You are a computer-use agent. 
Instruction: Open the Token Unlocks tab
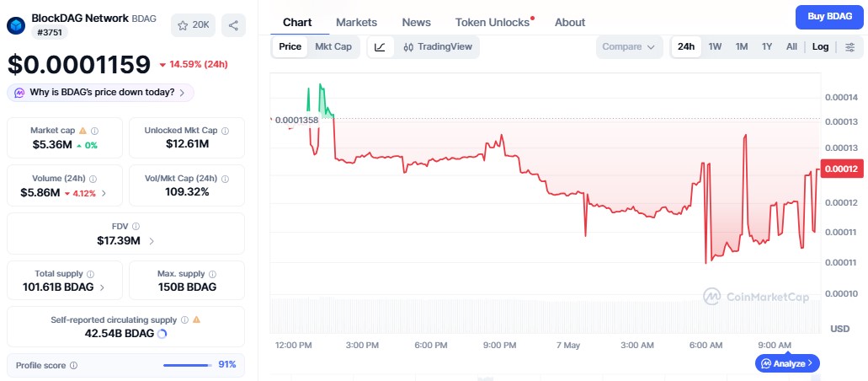click(493, 23)
